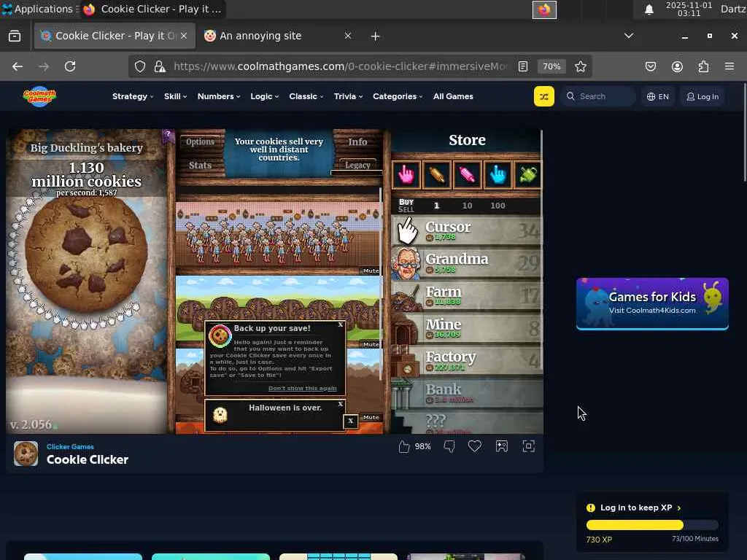Rename Big Duckling's bakery

(86, 147)
